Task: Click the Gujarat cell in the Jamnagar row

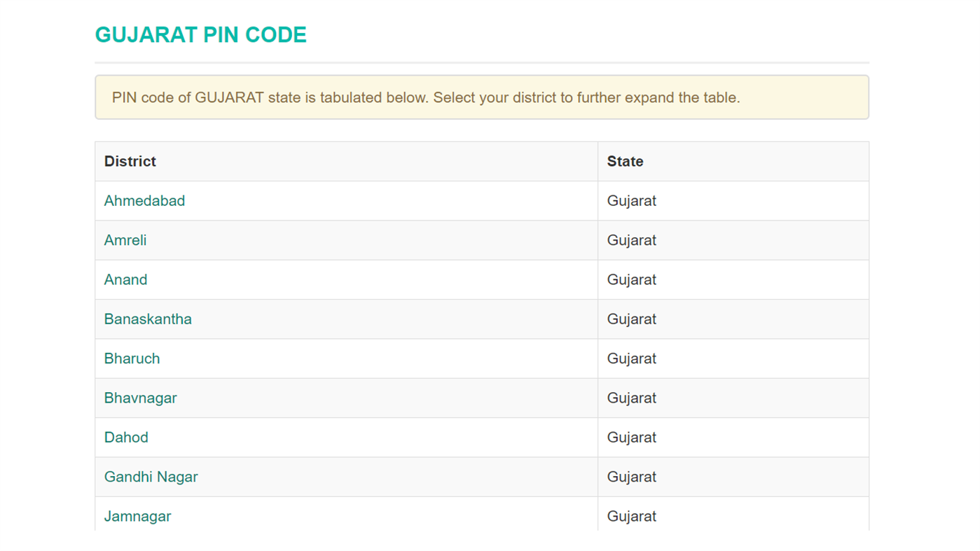Action: click(x=631, y=516)
